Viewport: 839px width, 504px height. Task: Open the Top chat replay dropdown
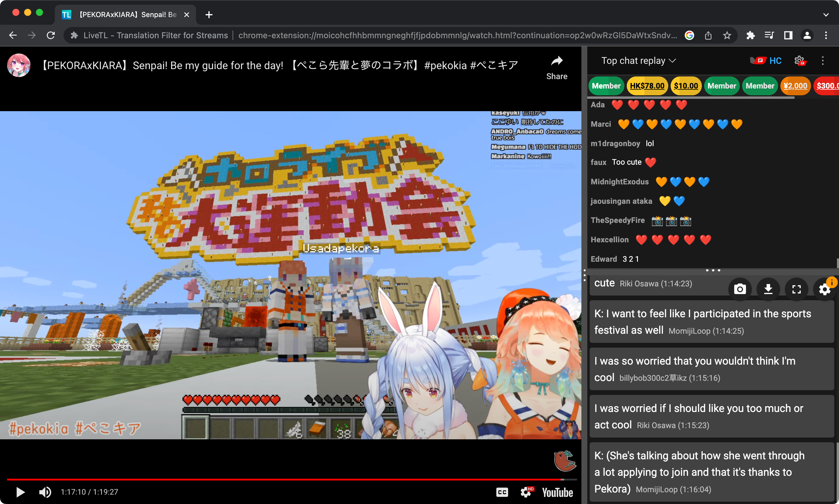tap(637, 61)
